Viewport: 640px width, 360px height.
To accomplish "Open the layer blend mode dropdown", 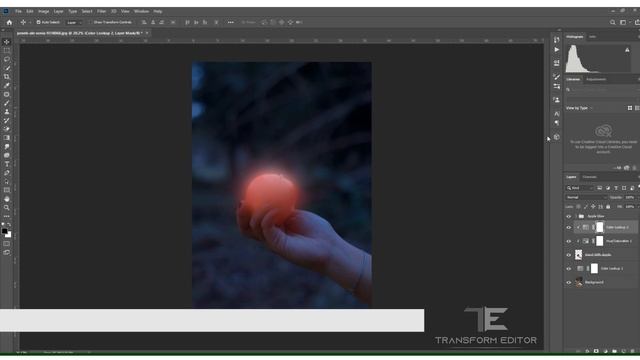I will (586, 198).
